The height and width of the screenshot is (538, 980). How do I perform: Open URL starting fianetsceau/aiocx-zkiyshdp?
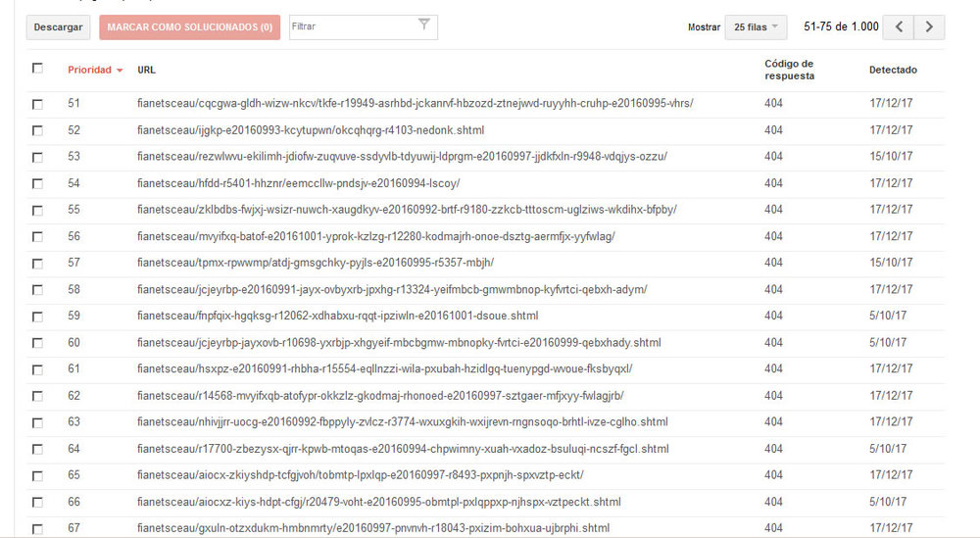point(360,475)
